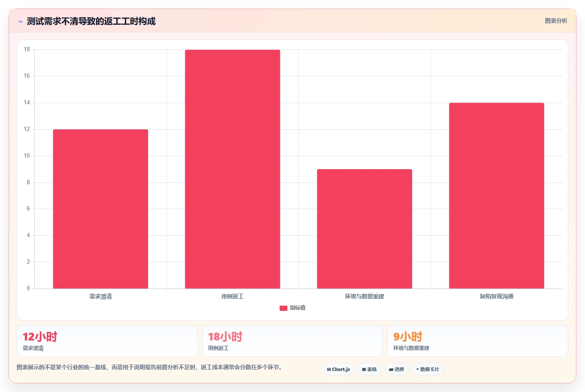The height and width of the screenshot is (392, 585).
Task: Click the y-axis value 10
Action: coord(27,156)
